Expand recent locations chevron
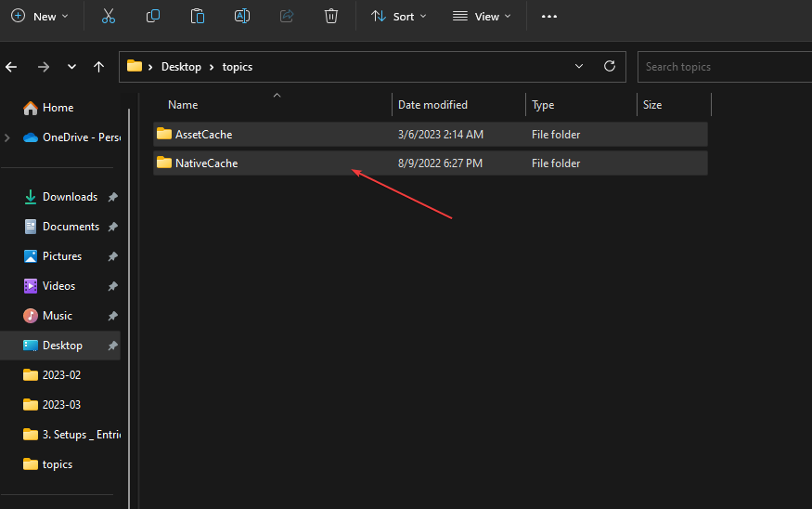This screenshot has height=509, width=812. 71,67
